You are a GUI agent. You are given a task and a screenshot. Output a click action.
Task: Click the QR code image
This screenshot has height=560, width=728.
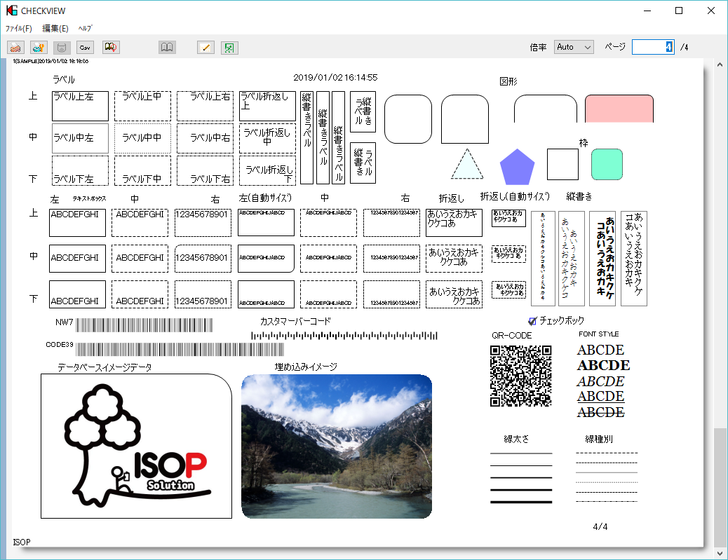520,376
